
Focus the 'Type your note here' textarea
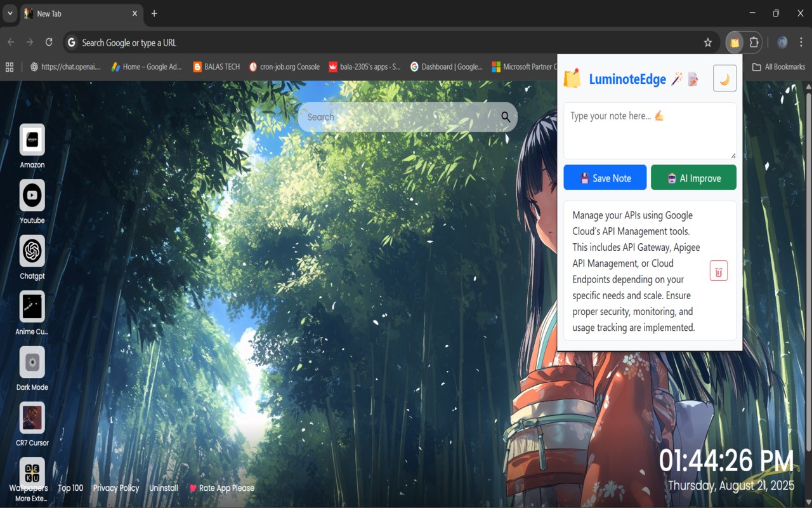(x=650, y=131)
